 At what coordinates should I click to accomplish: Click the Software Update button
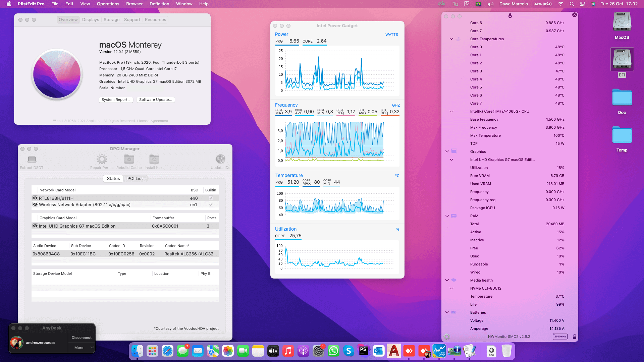156,100
